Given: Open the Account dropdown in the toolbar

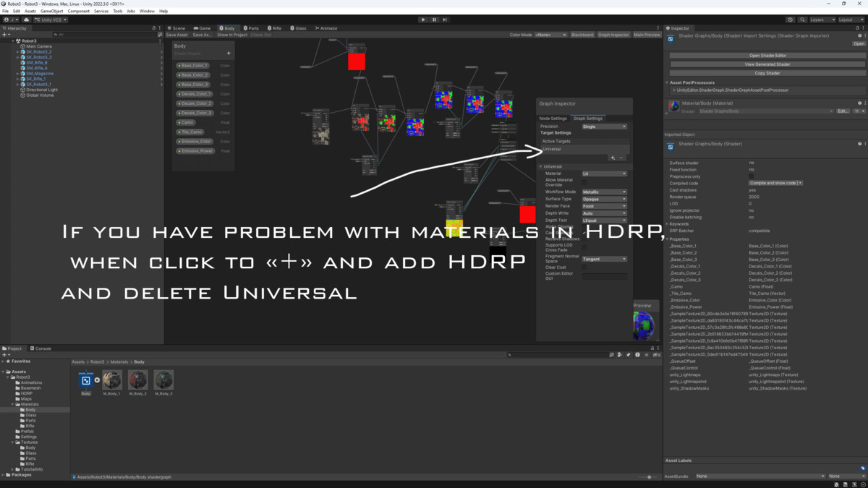Looking at the screenshot, I should [x=12, y=20].
